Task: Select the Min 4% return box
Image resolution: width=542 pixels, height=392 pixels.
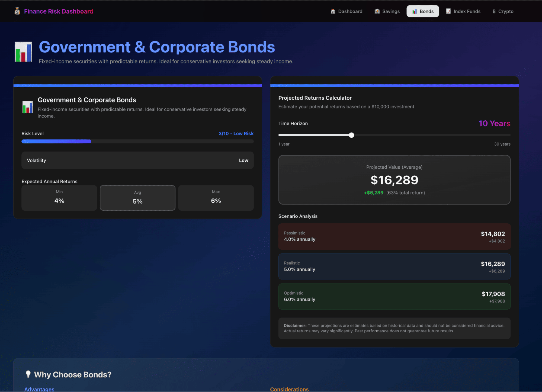Action: (x=59, y=198)
